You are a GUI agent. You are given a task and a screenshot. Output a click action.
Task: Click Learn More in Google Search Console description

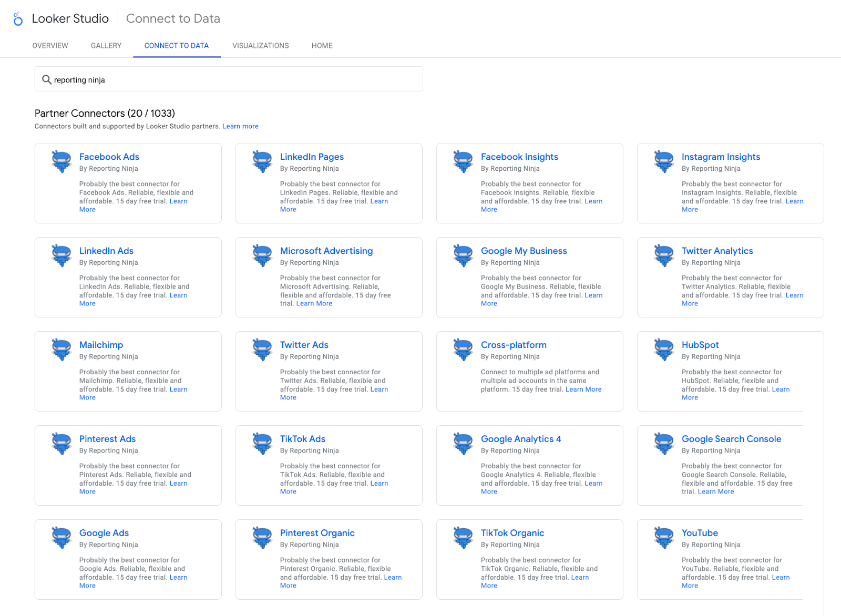(716, 491)
